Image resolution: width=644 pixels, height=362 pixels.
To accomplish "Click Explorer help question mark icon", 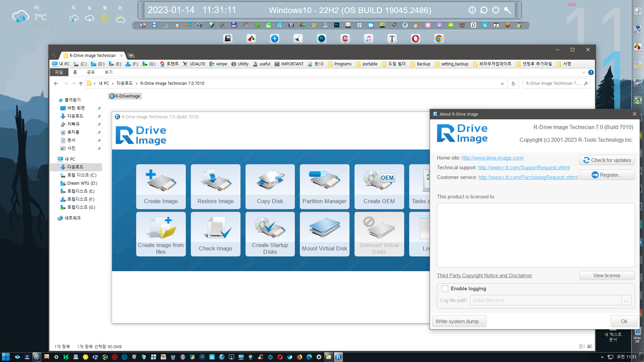I will pyautogui.click(x=591, y=72).
